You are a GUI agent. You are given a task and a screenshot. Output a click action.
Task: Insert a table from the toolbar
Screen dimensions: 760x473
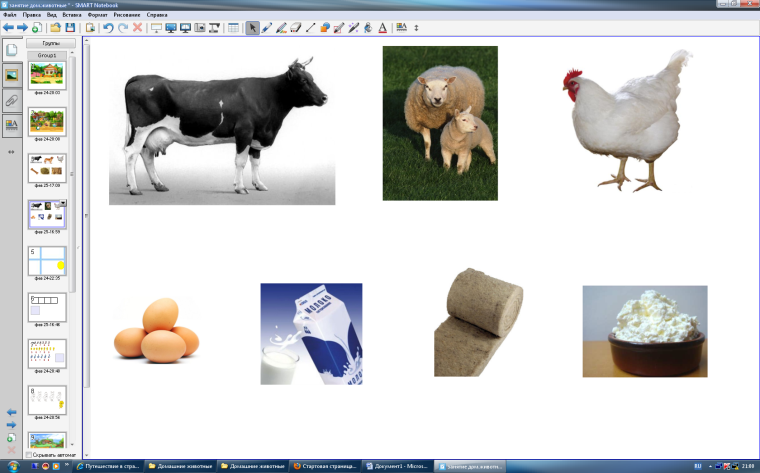tap(233, 28)
